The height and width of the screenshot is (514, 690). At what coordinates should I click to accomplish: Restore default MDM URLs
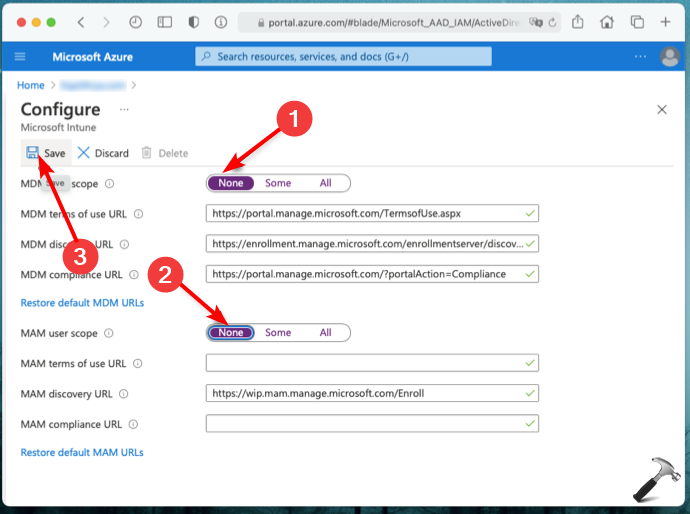click(x=82, y=303)
